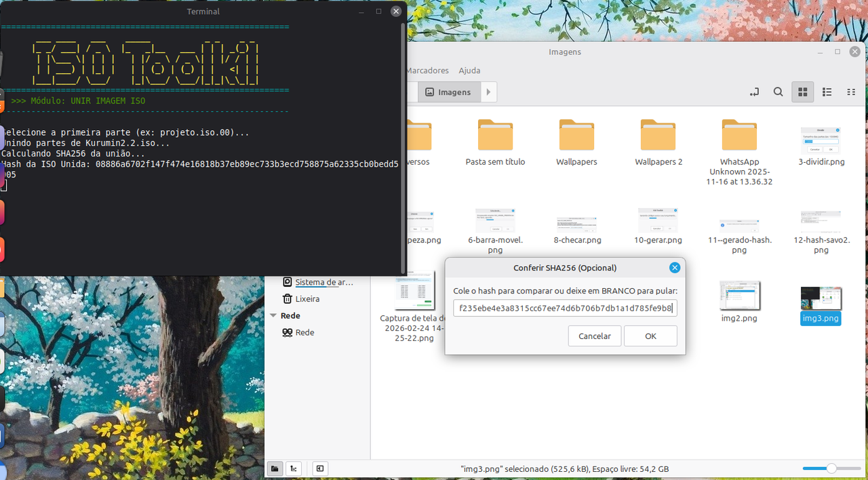The width and height of the screenshot is (868, 480).
Task: Switch to compact view layout
Action: [x=851, y=92]
